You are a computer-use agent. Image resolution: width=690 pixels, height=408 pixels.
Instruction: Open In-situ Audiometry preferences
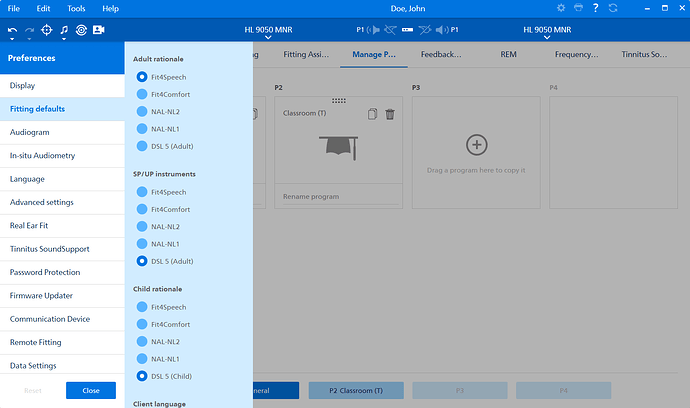(x=62, y=155)
